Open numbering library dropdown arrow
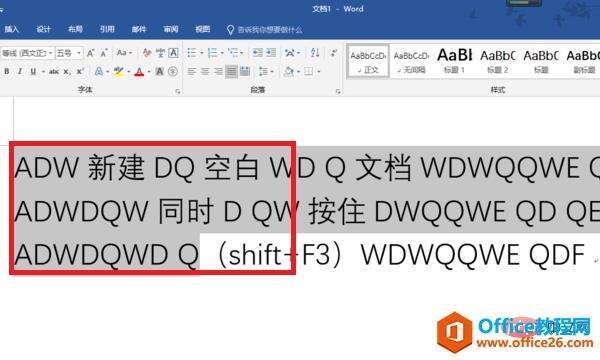This screenshot has width=600, height=360. (x=222, y=53)
